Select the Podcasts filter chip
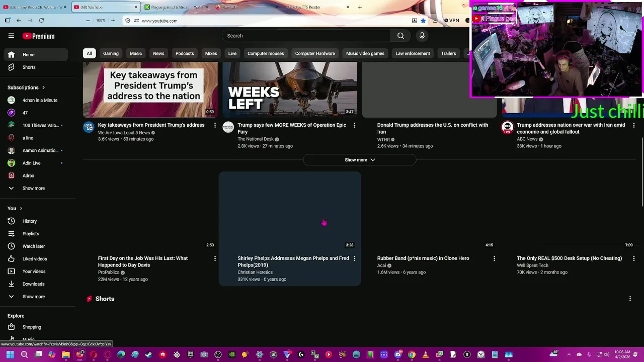 (x=185, y=53)
